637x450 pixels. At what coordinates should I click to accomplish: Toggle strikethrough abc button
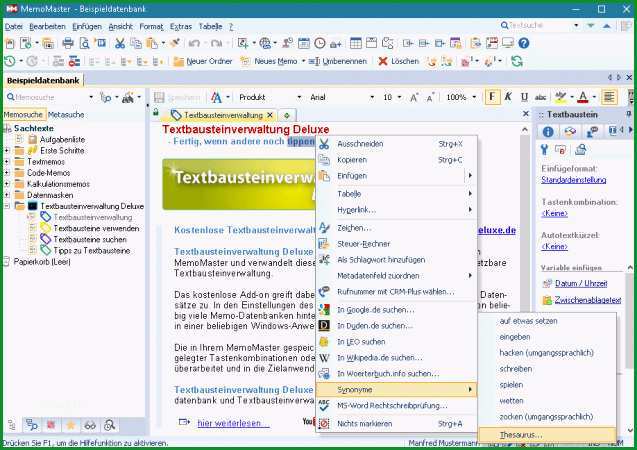pos(540,97)
